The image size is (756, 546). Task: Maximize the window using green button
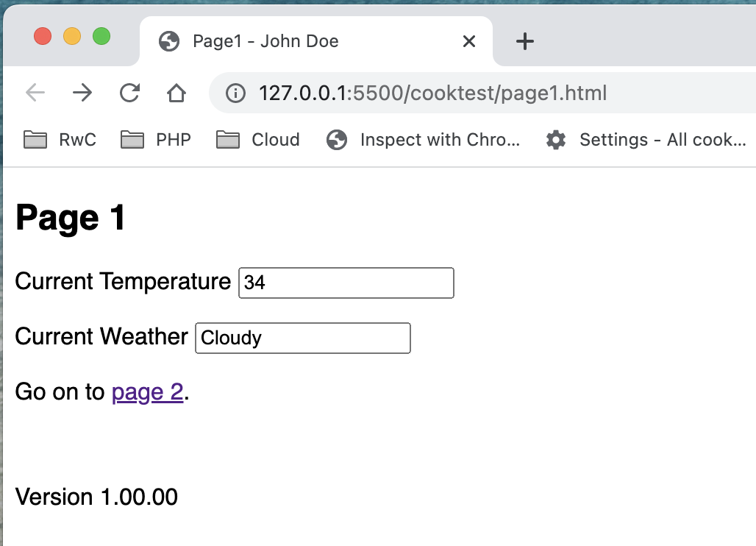(101, 36)
